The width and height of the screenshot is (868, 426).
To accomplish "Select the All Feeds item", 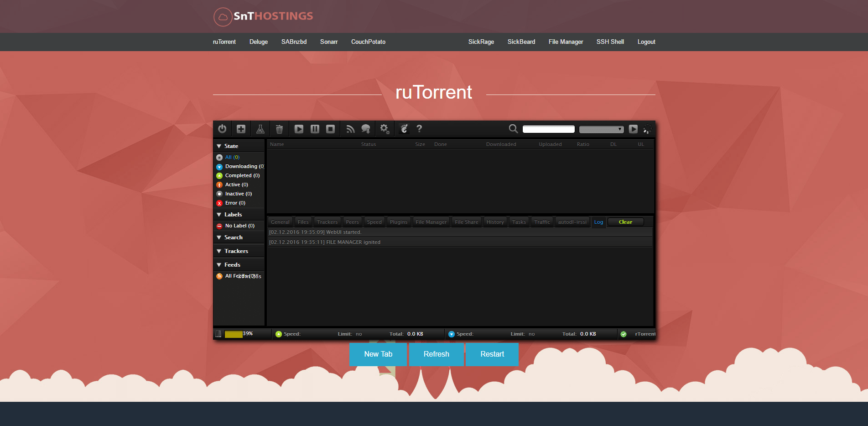I will [x=239, y=276].
